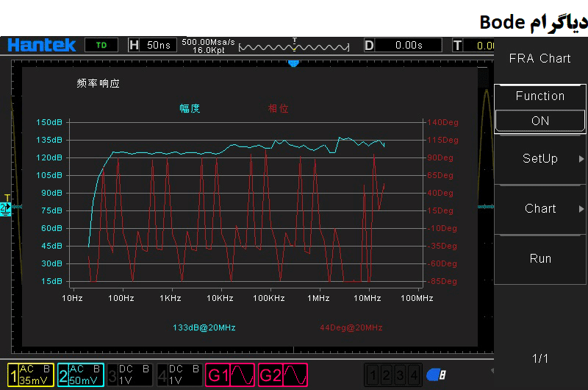
Task: Toggle the G2 generator output
Action: tap(283, 375)
